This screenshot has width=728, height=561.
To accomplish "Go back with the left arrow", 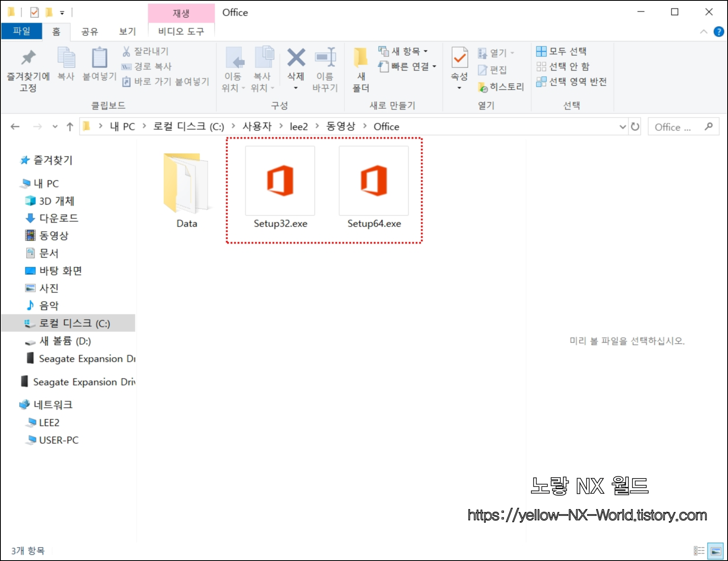I will 15,127.
